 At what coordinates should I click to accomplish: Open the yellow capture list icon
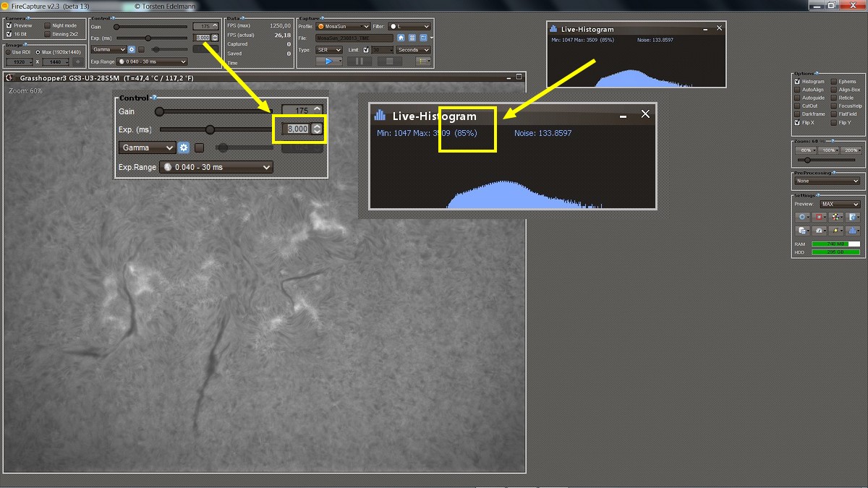click(x=422, y=61)
